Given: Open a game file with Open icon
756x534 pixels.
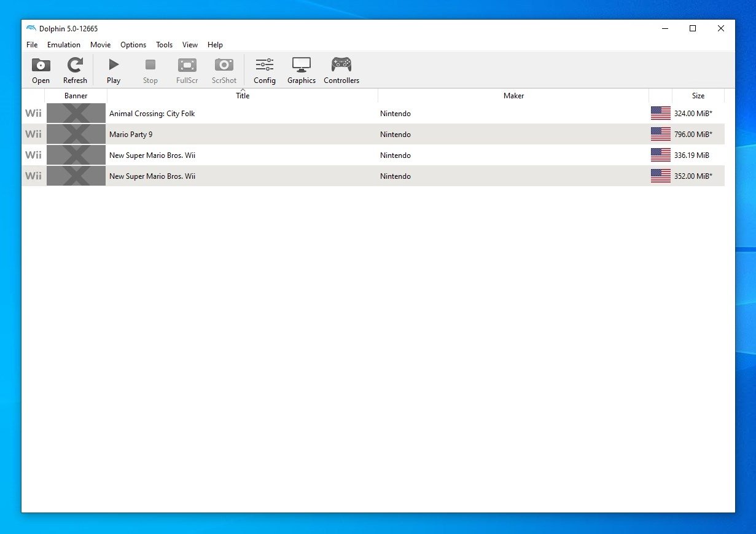Looking at the screenshot, I should coord(41,71).
